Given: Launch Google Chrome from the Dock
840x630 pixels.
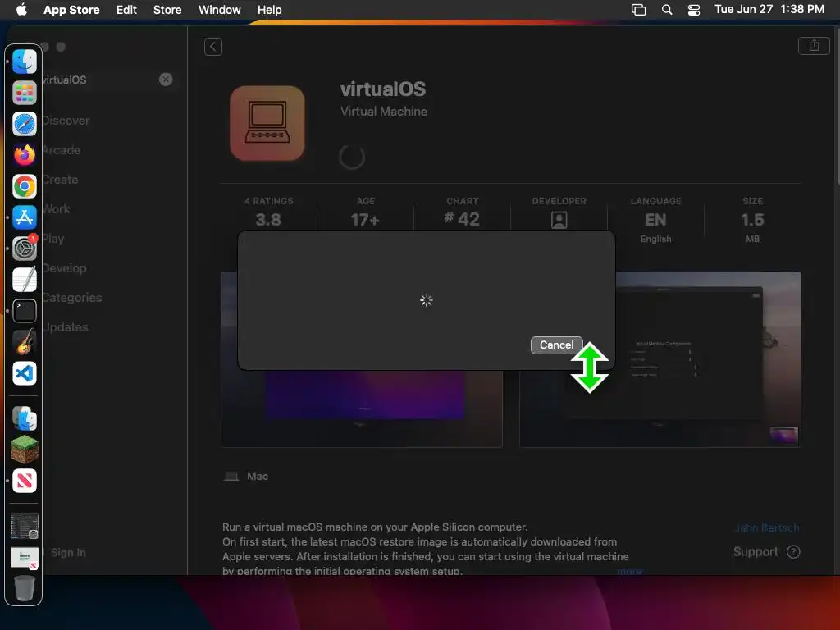Looking at the screenshot, I should coord(25,186).
